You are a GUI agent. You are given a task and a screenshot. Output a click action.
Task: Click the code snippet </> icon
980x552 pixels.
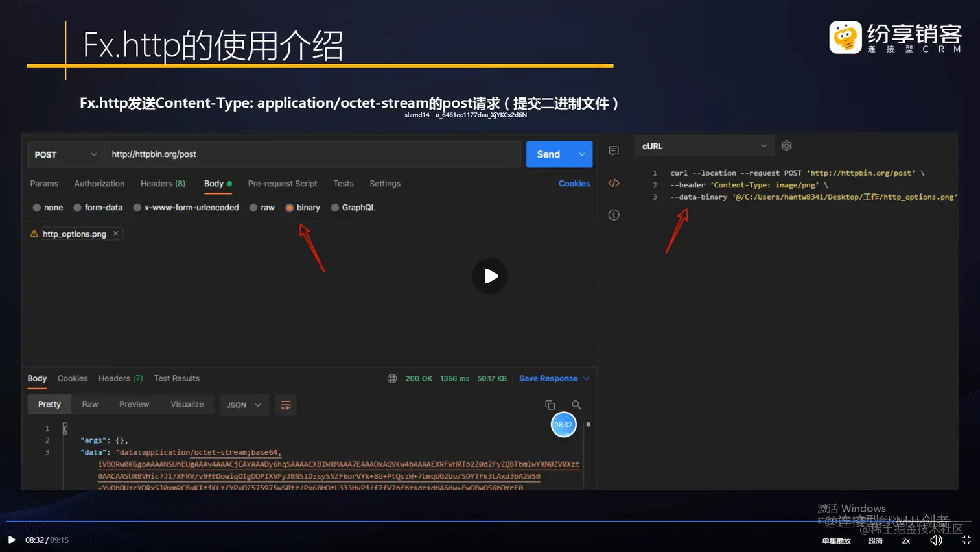tap(614, 183)
